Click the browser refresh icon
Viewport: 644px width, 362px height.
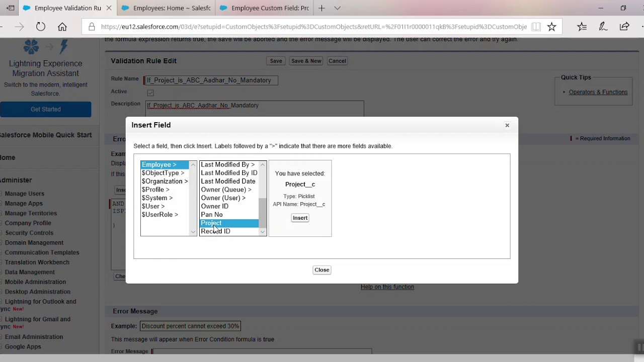41,27
